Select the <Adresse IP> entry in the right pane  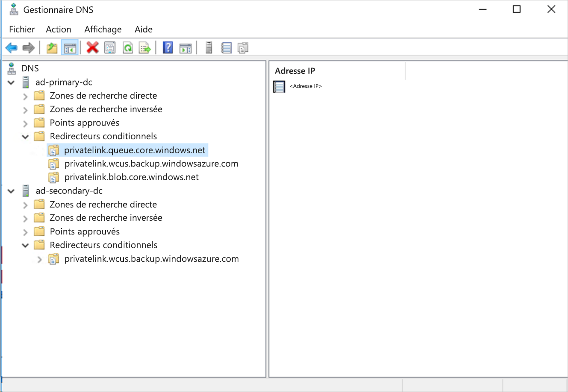[305, 86]
